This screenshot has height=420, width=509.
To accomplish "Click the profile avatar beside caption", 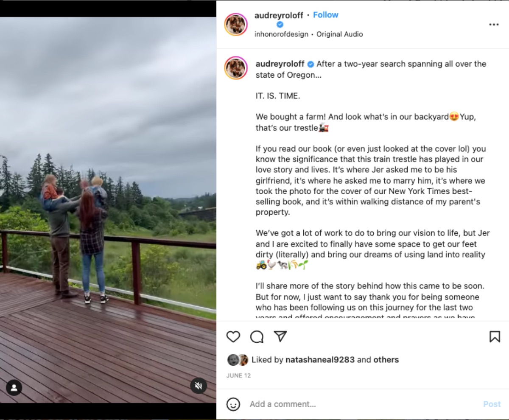I will (236, 67).
